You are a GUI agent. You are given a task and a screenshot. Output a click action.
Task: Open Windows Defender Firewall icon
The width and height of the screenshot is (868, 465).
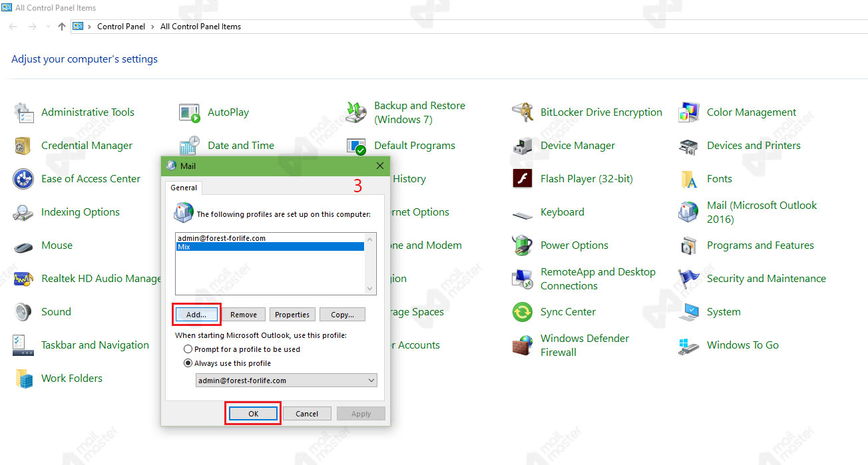tap(523, 345)
